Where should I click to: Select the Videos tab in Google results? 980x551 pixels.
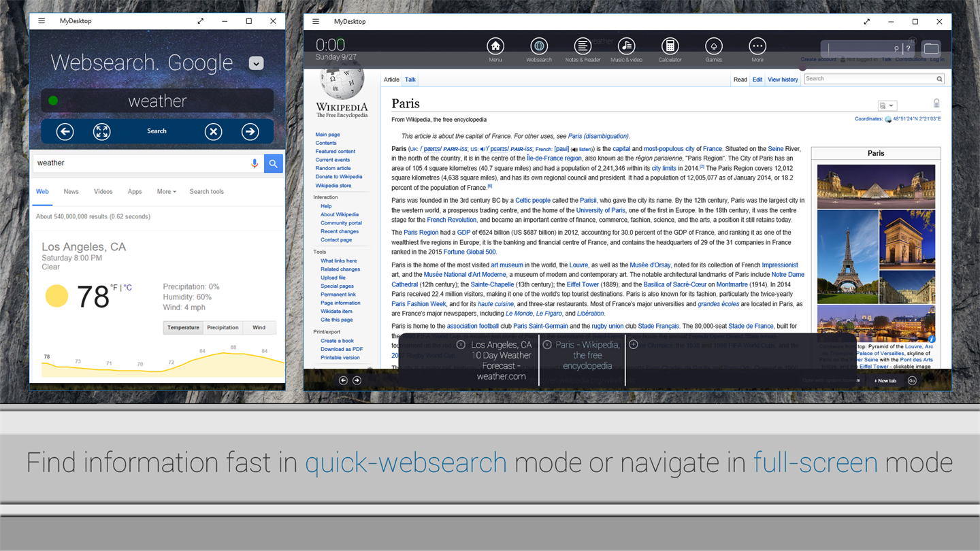tap(103, 192)
